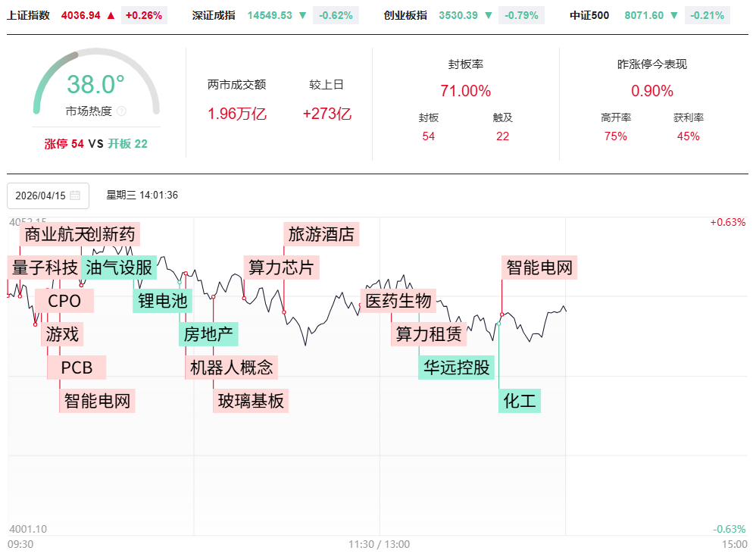756x560 pixels.
Task: Click the 机器人概念 sector marker
Action: pyautogui.click(x=231, y=368)
